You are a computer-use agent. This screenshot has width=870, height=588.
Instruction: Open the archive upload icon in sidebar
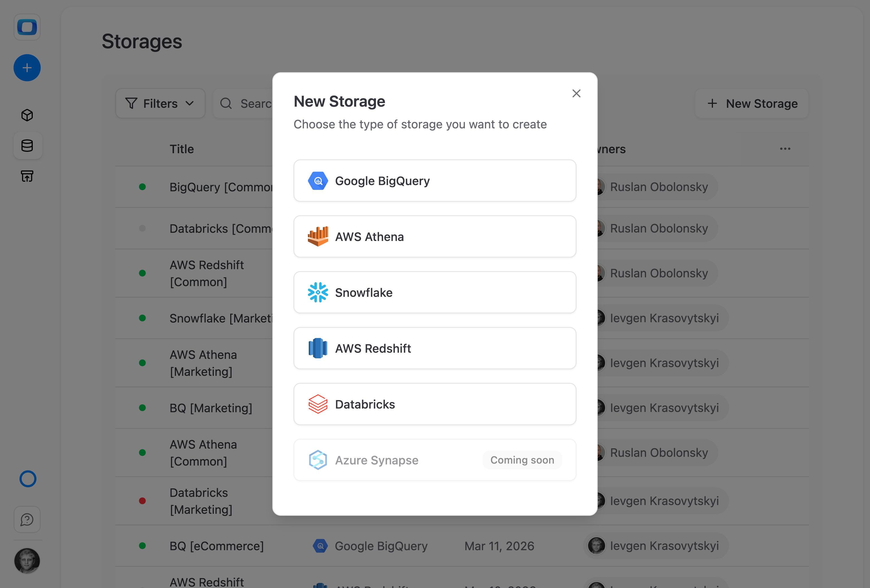[x=27, y=176]
